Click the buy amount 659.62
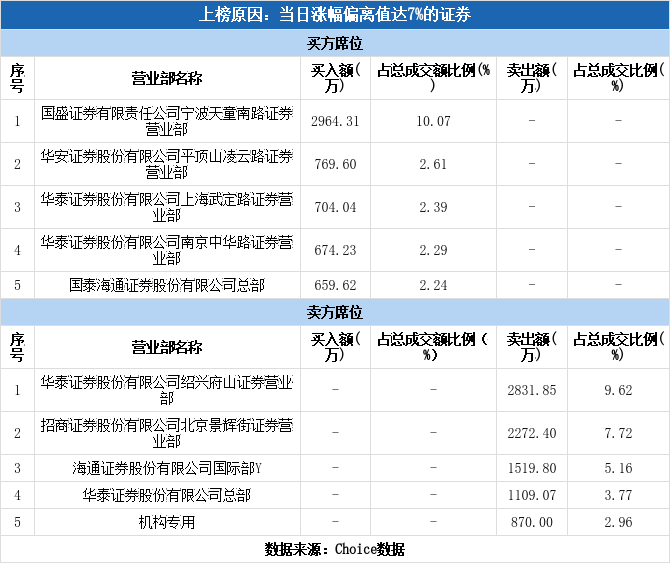 pyautogui.click(x=335, y=285)
